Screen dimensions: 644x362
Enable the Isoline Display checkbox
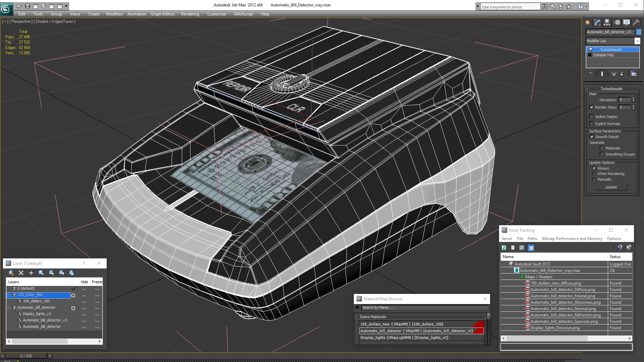pyautogui.click(x=592, y=117)
